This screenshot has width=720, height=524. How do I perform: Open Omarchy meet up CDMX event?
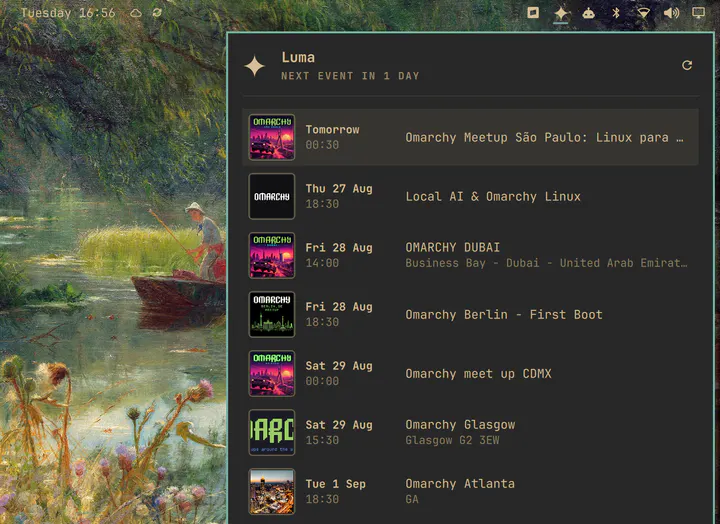pyautogui.click(x=478, y=374)
